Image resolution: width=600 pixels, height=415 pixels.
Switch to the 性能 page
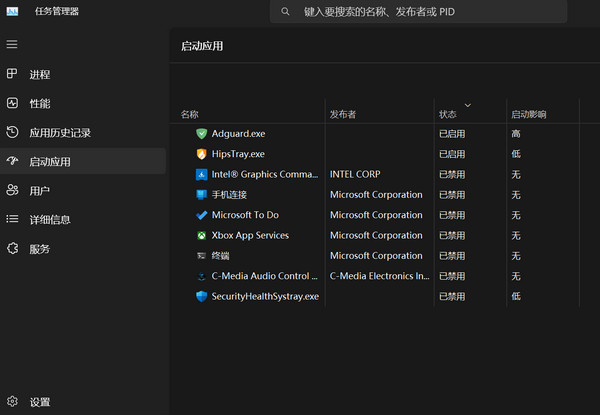83,103
